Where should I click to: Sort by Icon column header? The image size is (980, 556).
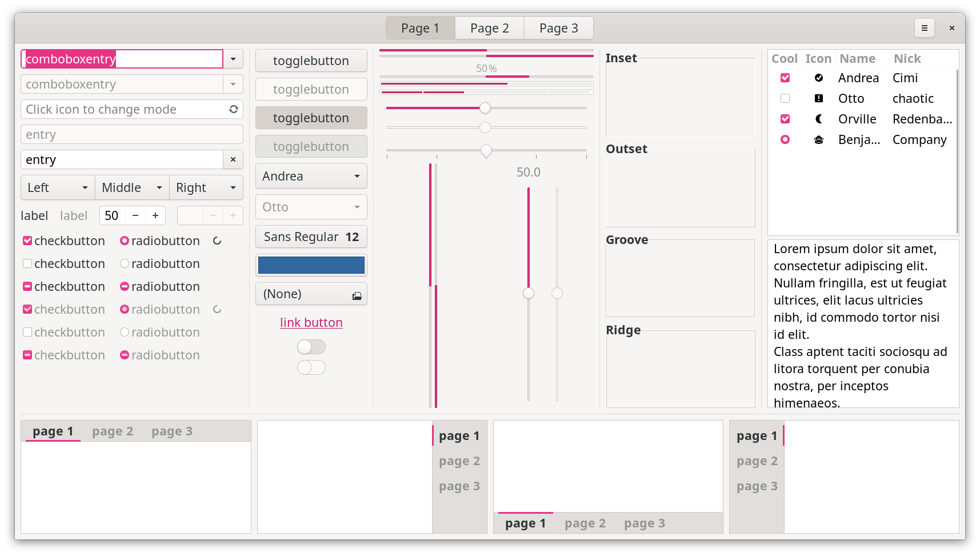point(818,58)
